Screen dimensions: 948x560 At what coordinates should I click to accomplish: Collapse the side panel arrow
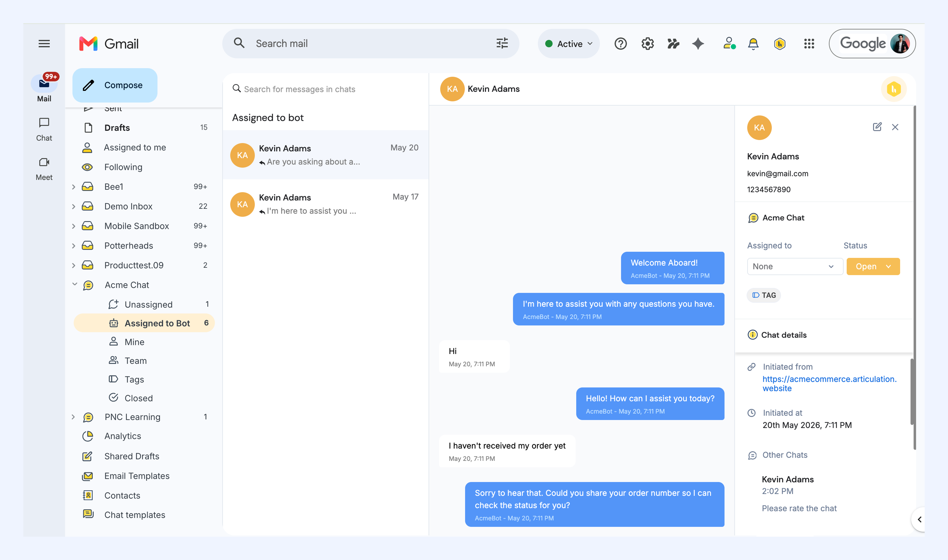(x=919, y=519)
